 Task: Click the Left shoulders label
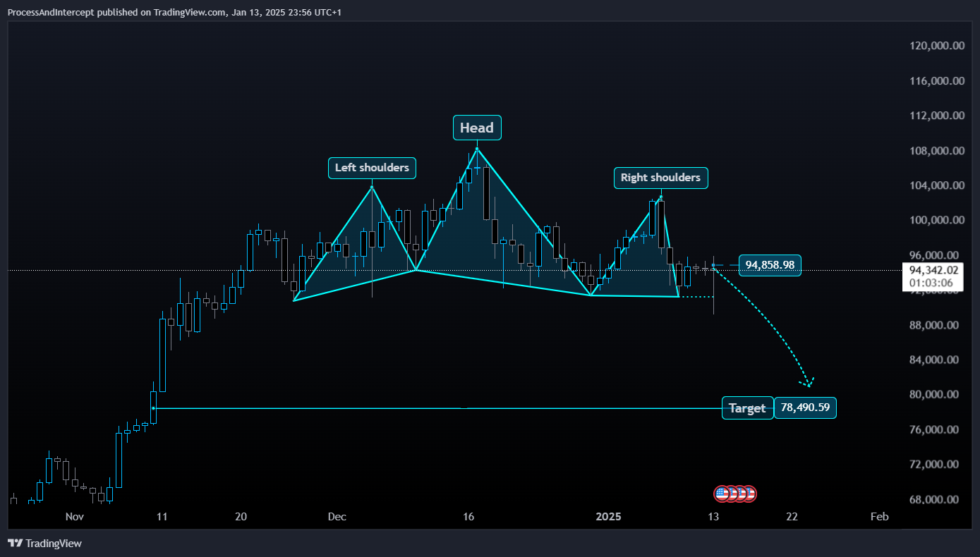tap(372, 168)
